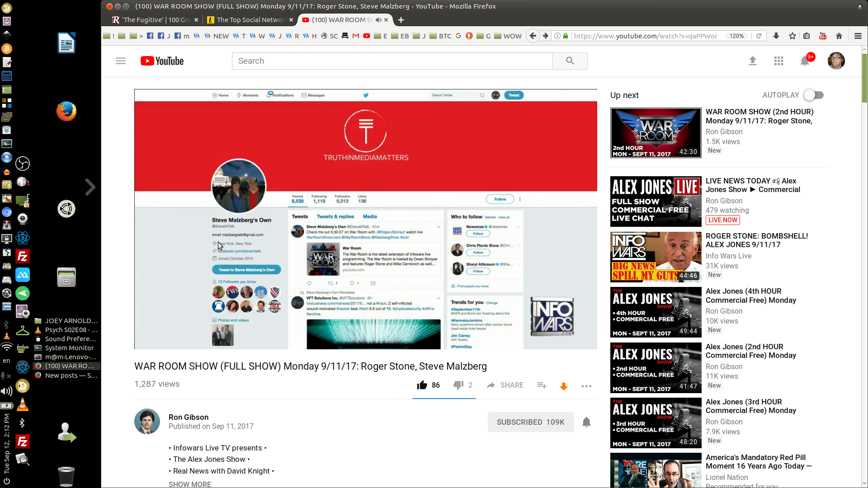Toggle the subscription notification bell for Ron Gibson
Image resolution: width=868 pixels, height=488 pixels.
(586, 422)
